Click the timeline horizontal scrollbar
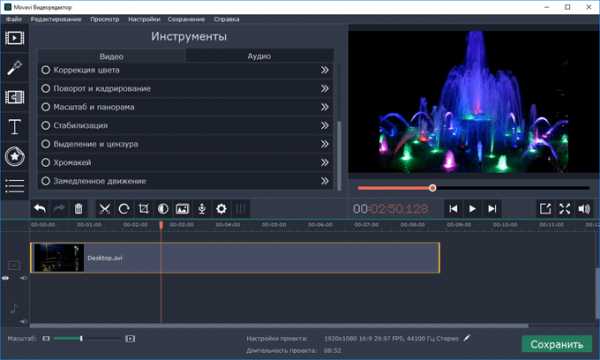The height and width of the screenshot is (360, 600). click(279, 326)
